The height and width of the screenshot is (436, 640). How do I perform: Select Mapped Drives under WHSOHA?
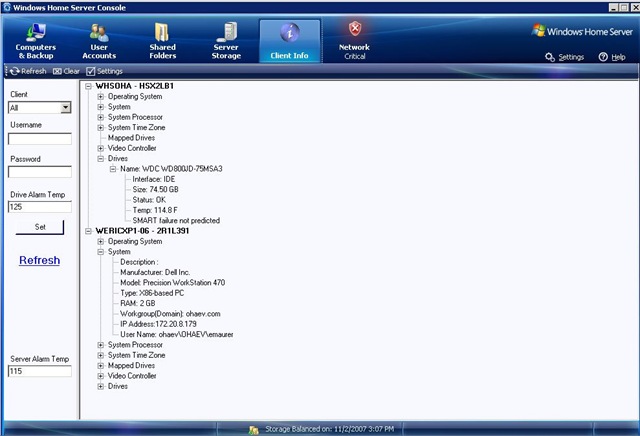point(131,138)
